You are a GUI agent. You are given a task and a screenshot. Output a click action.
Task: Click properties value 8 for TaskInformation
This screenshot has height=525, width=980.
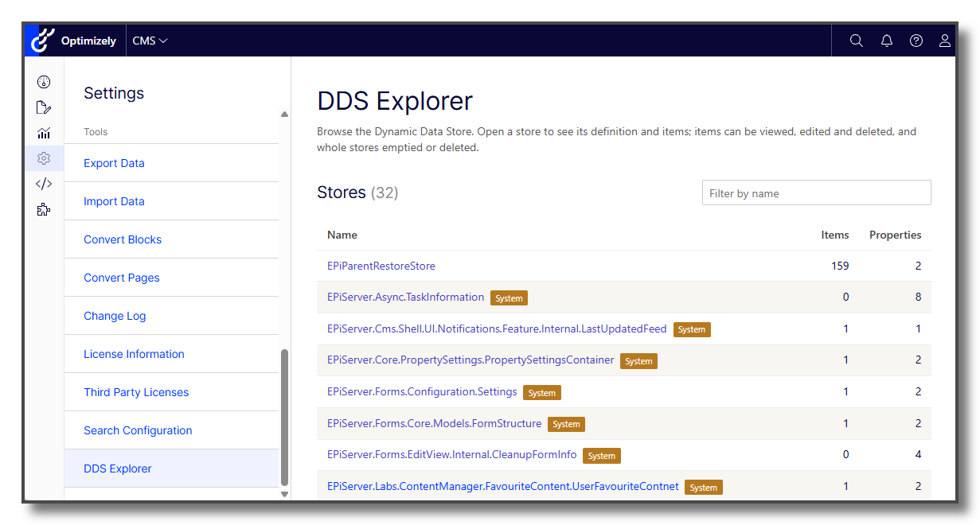[x=918, y=297]
